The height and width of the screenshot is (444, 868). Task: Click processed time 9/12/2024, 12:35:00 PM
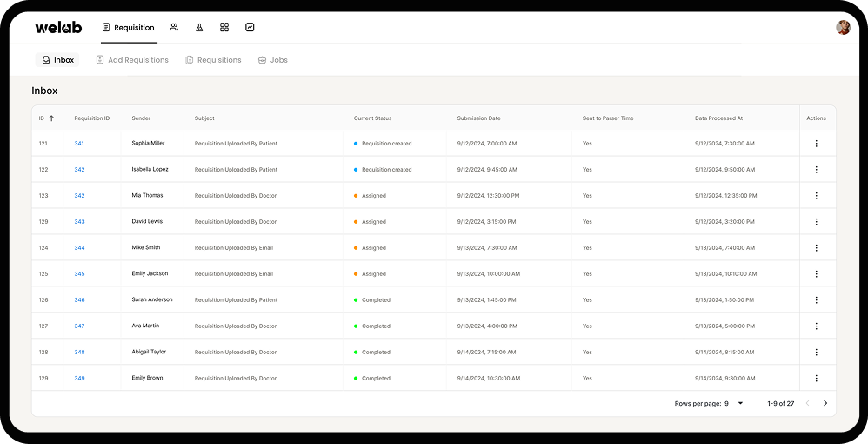726,196
